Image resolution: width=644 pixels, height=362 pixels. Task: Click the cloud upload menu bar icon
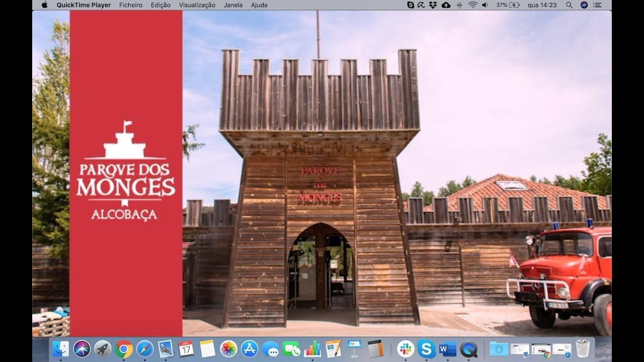446,5
